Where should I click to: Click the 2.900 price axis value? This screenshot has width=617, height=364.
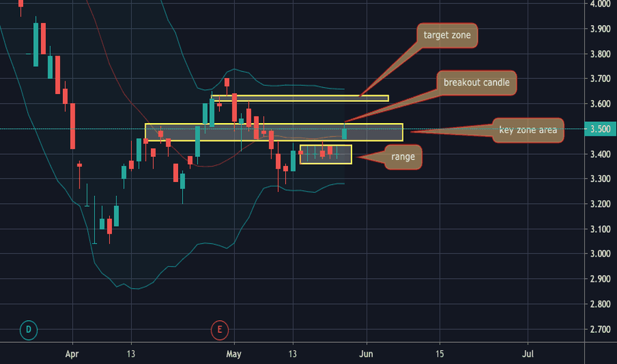coord(600,279)
